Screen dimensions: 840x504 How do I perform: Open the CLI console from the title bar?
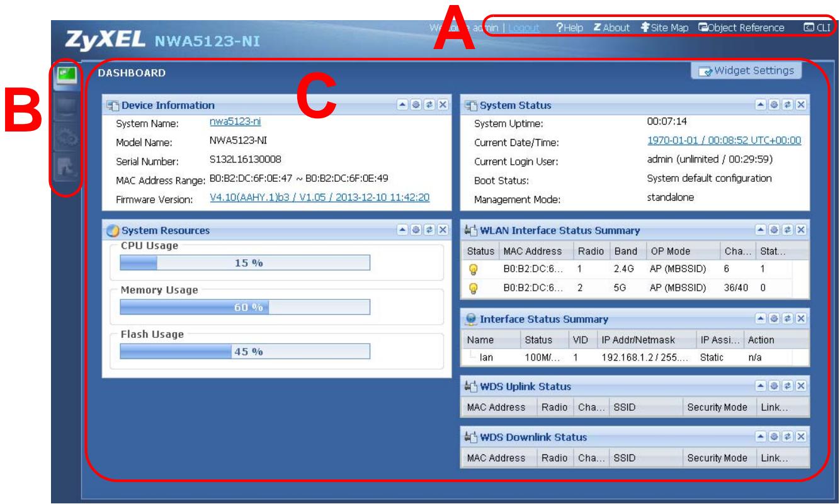(817, 28)
